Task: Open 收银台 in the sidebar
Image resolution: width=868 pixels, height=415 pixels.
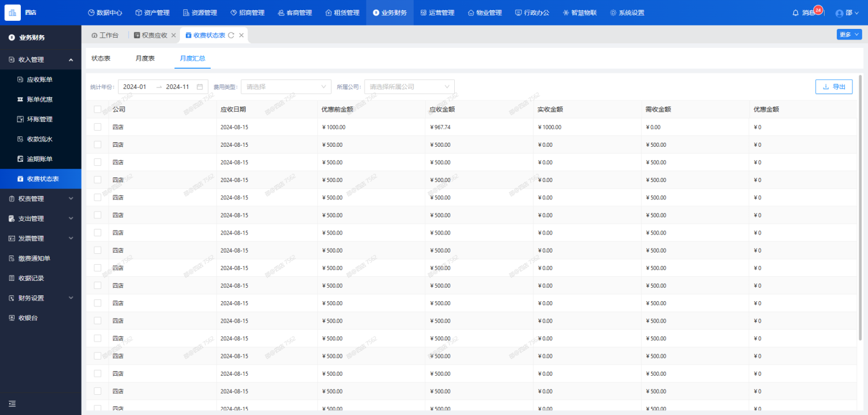Action: pos(41,318)
